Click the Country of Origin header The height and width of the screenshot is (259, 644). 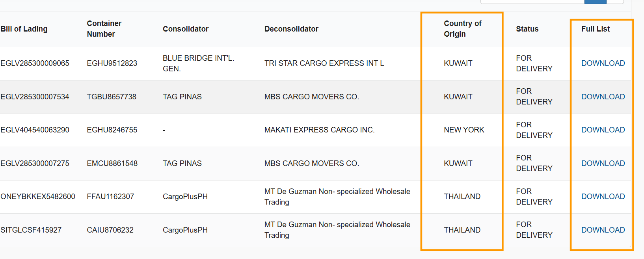pyautogui.click(x=462, y=29)
